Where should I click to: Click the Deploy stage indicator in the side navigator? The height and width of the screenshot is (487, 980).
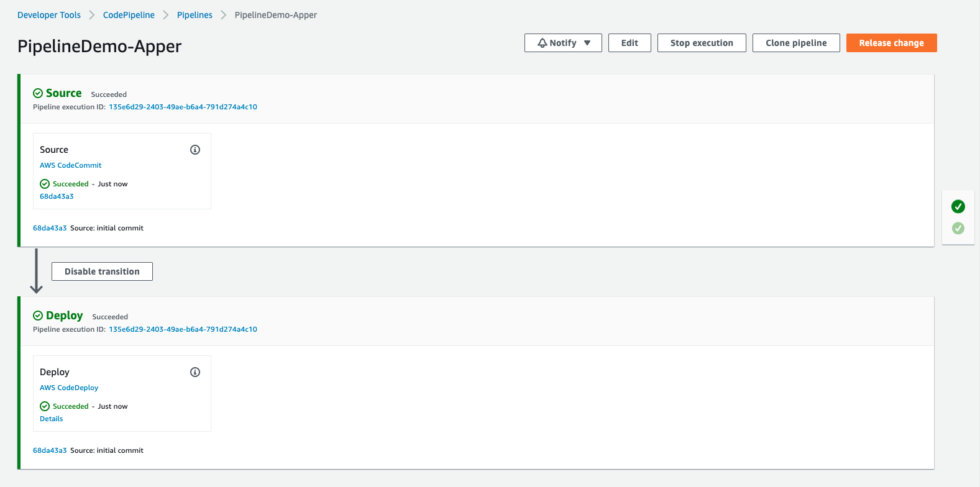958,228
